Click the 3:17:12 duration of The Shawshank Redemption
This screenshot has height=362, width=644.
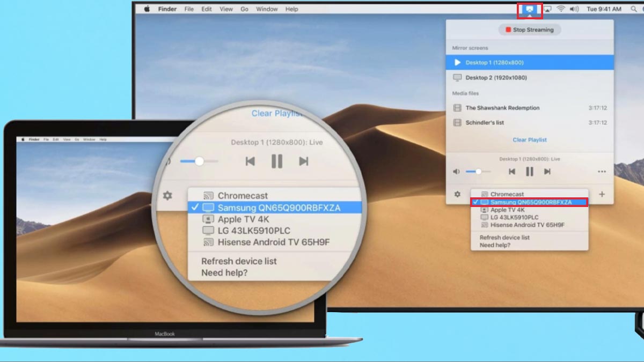598,108
